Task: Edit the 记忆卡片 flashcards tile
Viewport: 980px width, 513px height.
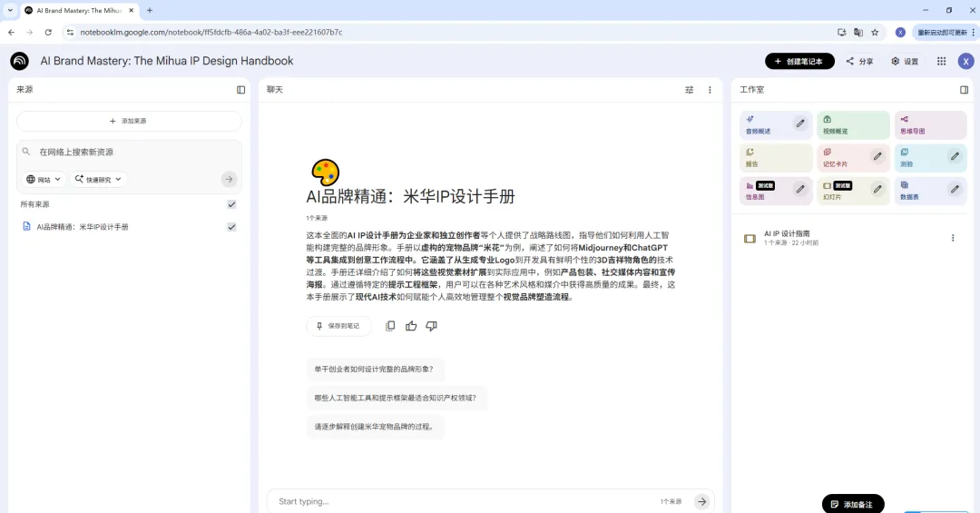Action: [877, 156]
